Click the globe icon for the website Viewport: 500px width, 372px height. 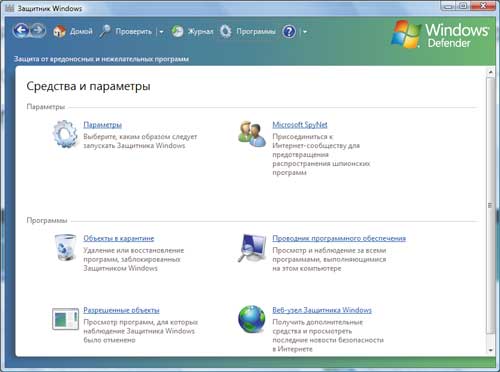[x=252, y=319]
